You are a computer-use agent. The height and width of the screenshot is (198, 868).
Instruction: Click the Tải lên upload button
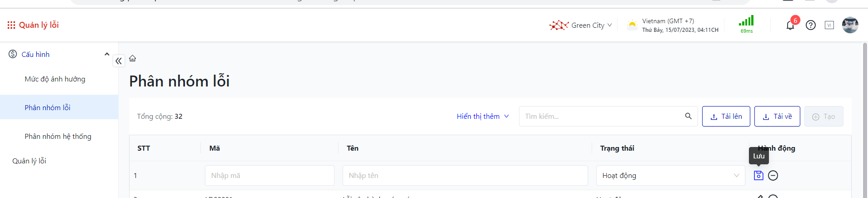coord(726,117)
